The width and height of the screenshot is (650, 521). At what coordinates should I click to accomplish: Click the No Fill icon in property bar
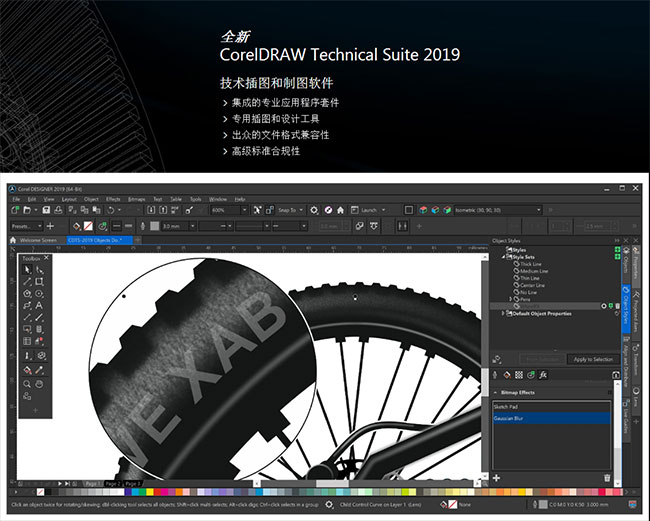tap(88, 226)
